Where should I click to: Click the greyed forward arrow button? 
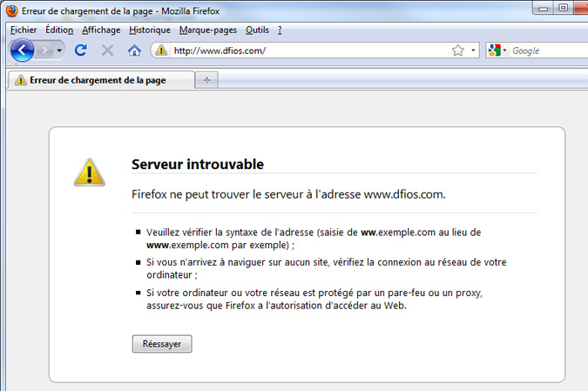45,50
